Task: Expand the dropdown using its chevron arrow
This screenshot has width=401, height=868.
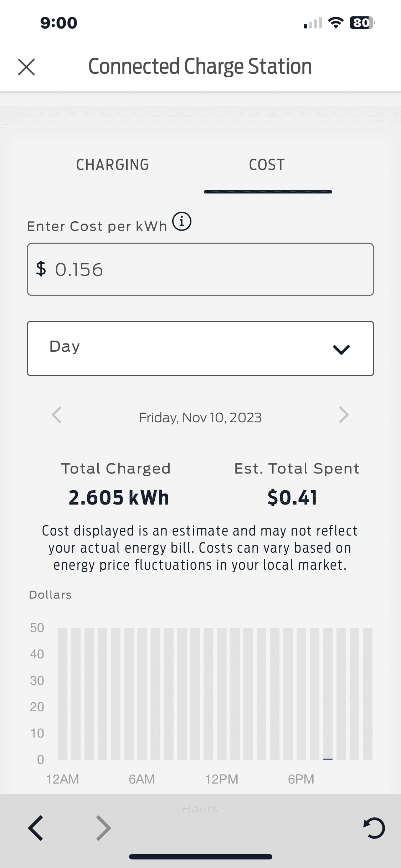Action: click(x=341, y=349)
